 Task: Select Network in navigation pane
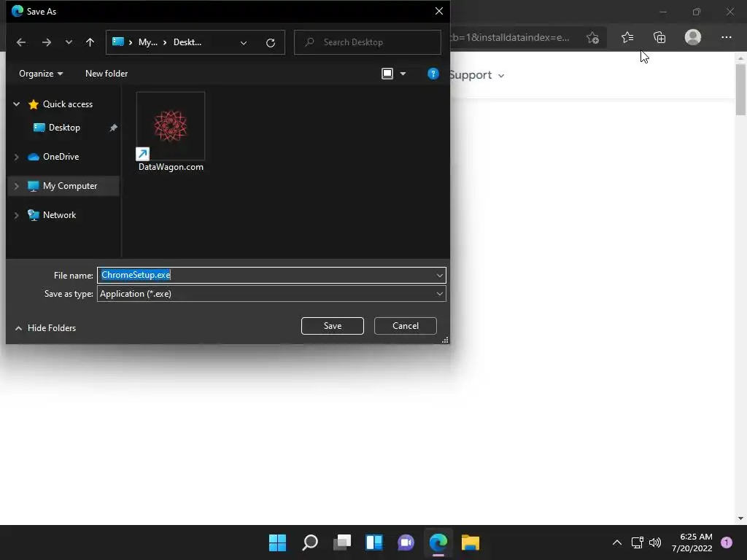coord(60,215)
